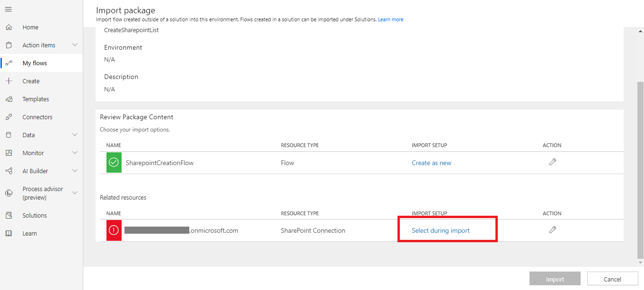Expand the AI Builder chevron

click(x=75, y=171)
